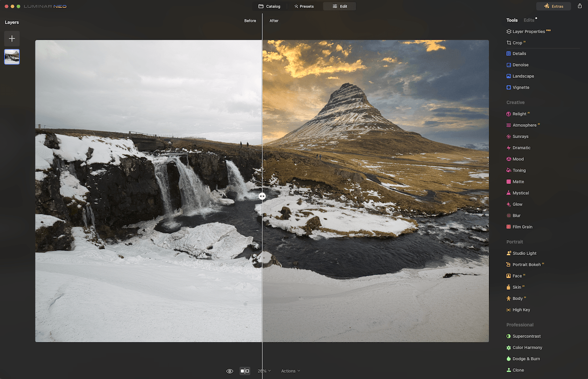The width and height of the screenshot is (588, 379).
Task: Switch to the Edit mode
Action: point(340,6)
